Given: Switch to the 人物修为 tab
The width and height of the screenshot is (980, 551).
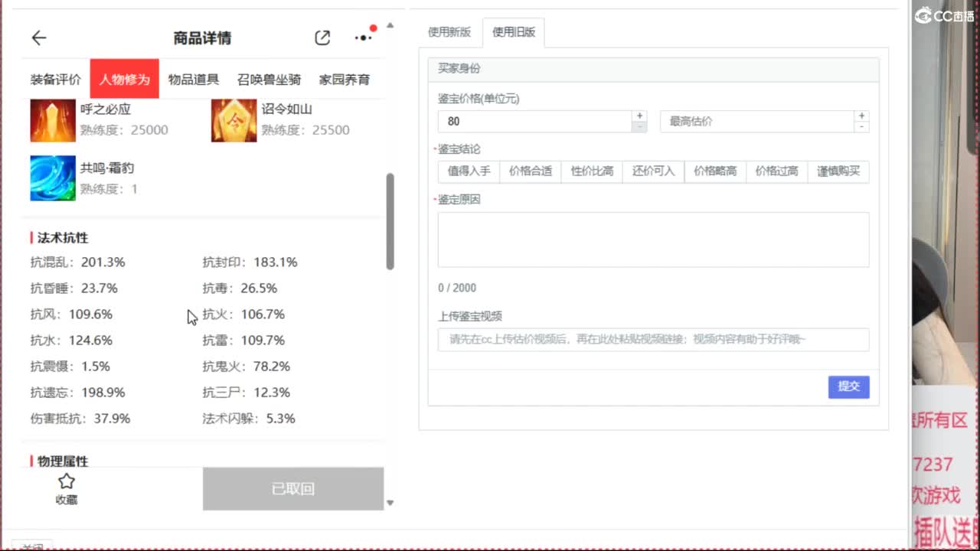Looking at the screenshot, I should [x=124, y=79].
